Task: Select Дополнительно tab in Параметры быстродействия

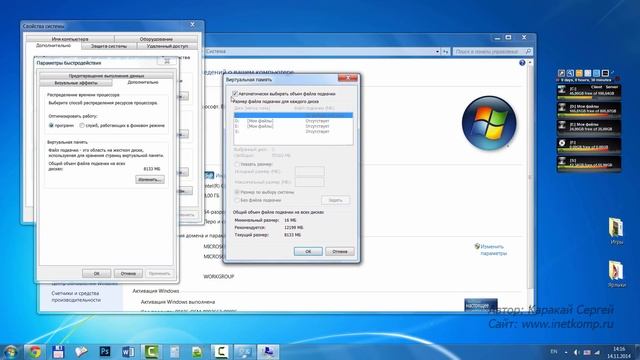Action: tap(143, 82)
